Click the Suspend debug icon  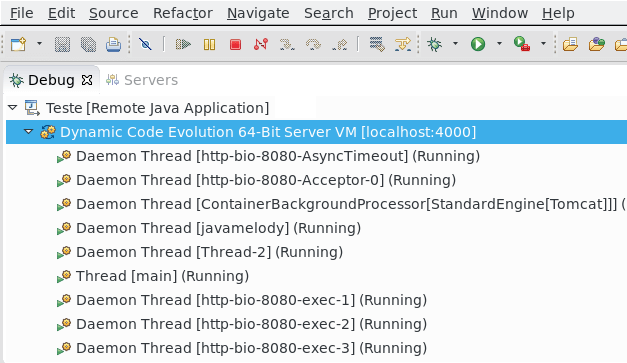coord(210,44)
